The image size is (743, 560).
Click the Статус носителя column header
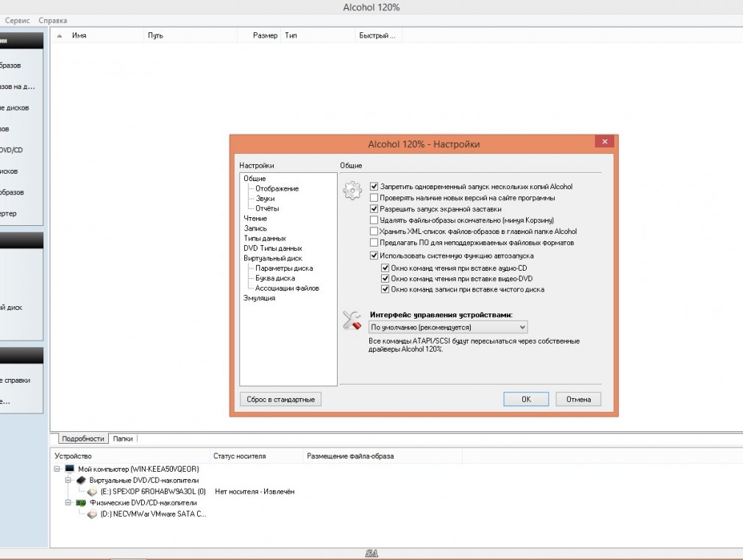pos(256,456)
